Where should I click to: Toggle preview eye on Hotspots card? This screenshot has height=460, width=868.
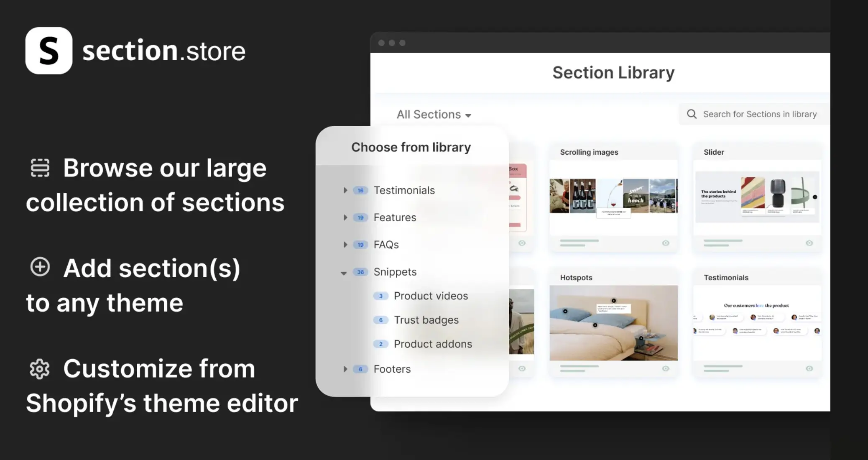click(x=666, y=368)
